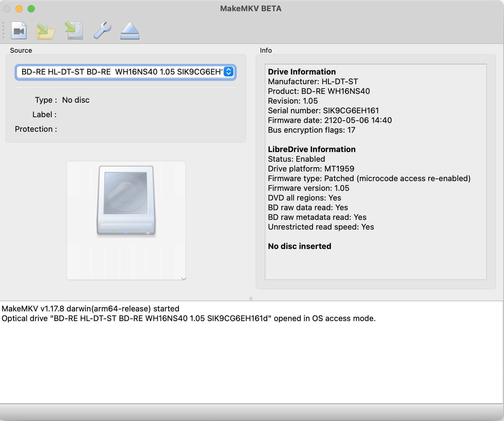Click the 'BD raw data read: Yes' line
The image size is (504, 421).
point(308,207)
